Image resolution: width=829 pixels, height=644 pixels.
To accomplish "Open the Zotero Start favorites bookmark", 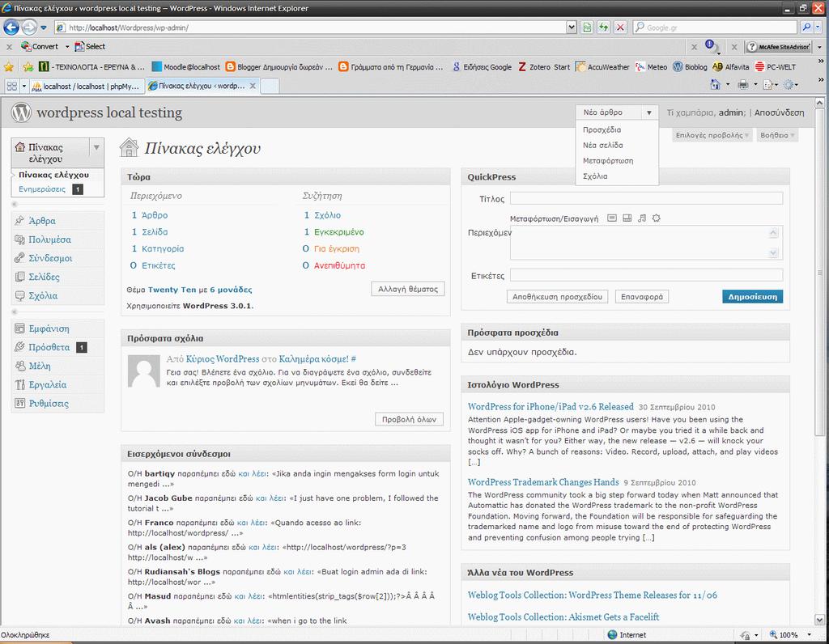I will pos(543,66).
